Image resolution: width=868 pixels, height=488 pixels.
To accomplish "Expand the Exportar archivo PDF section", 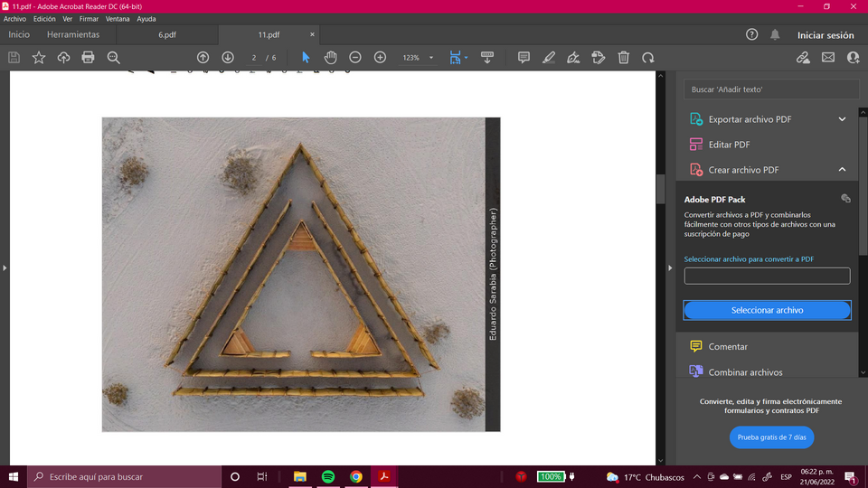I will (x=842, y=119).
